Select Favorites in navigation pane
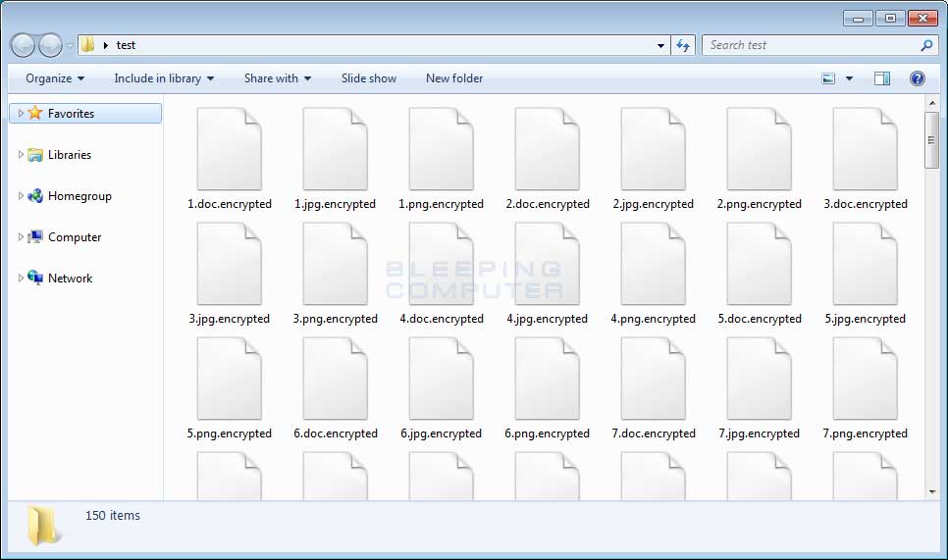Screen dimensions: 948x560 point(85,114)
